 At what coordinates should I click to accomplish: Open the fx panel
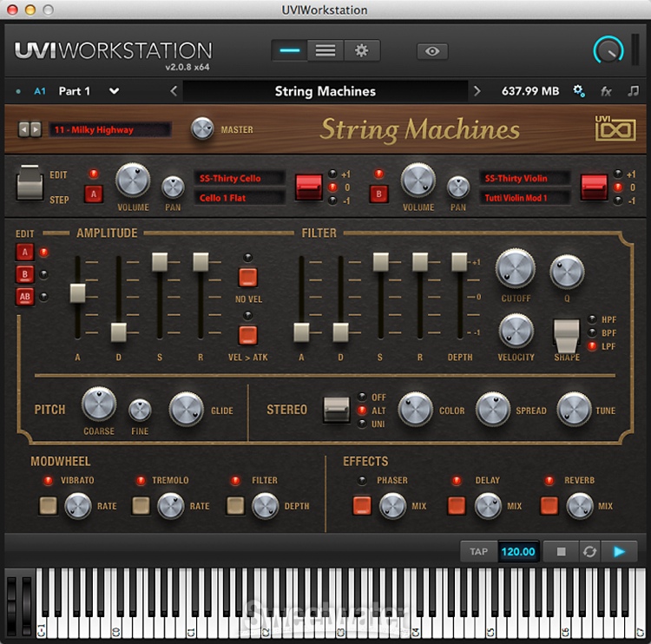coord(606,91)
